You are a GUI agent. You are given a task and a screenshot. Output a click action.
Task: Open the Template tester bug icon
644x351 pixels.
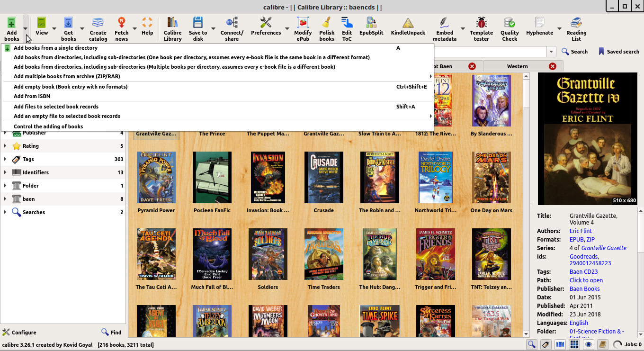coord(482,22)
